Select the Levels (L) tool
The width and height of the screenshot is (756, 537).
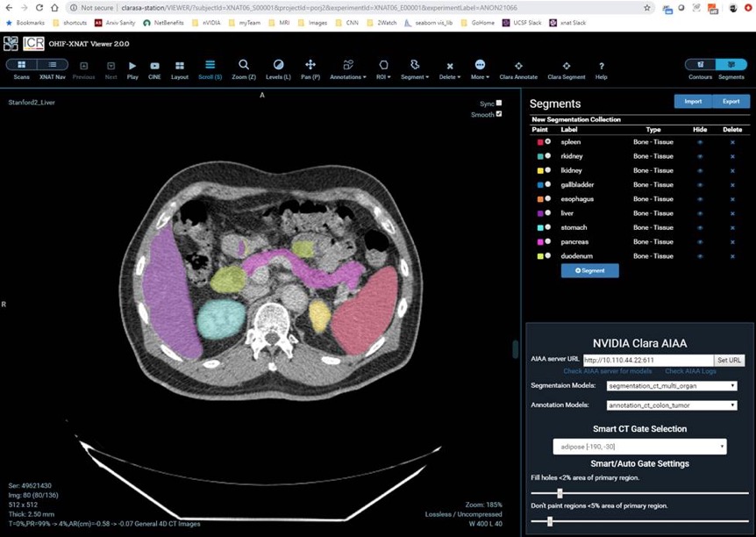pyautogui.click(x=278, y=66)
